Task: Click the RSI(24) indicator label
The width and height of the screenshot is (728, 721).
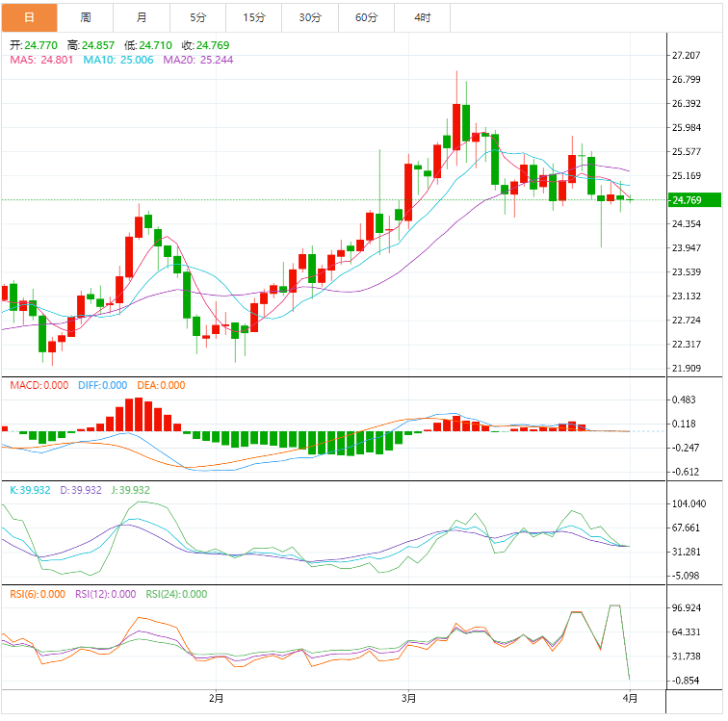Action: [176, 594]
